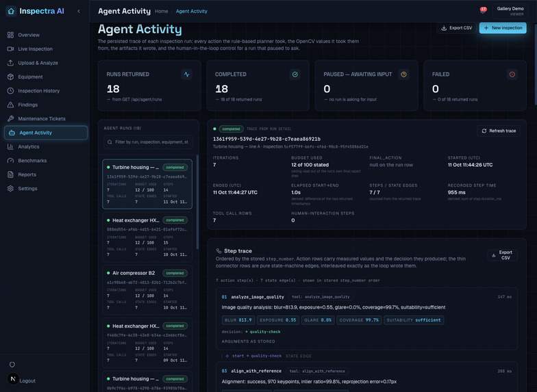Click the EXPOSURE 0.55 chip
Screen dimensions: 537x392
coord(278,320)
